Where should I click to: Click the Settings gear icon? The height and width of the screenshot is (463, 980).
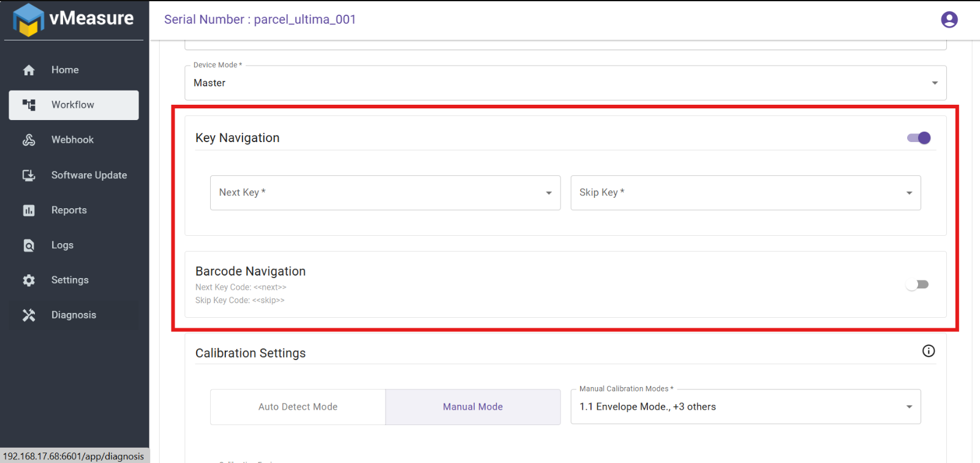pyautogui.click(x=29, y=280)
